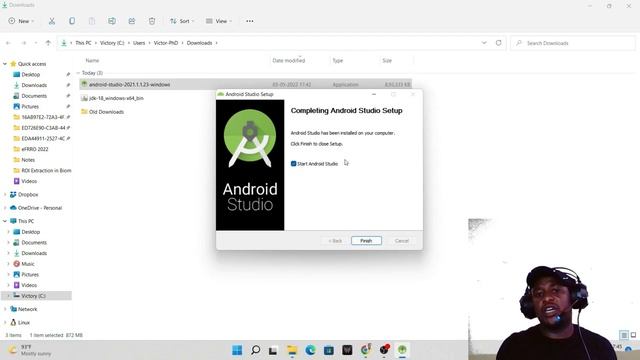Open Task View from taskbar
This screenshot has width=640, height=360.
coord(273,350)
